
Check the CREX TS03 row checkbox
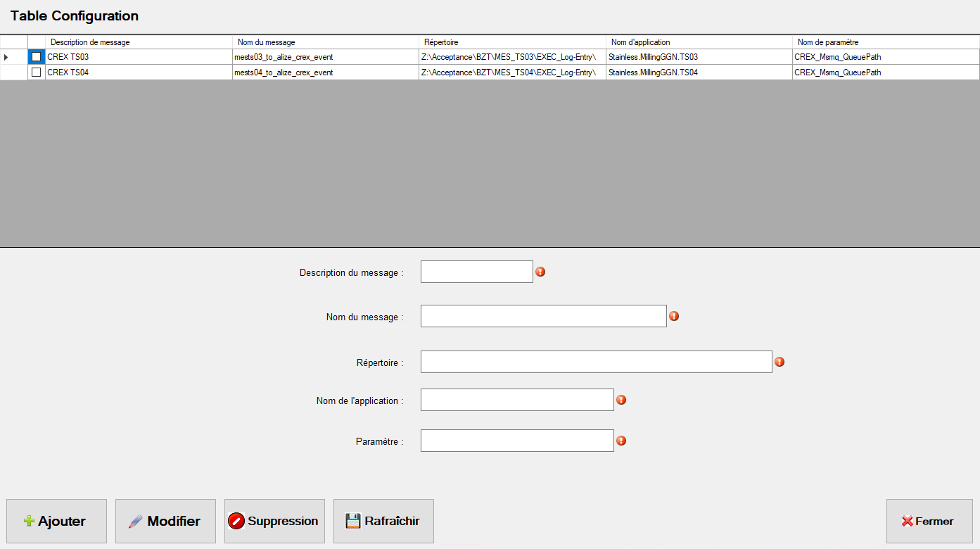click(x=36, y=56)
